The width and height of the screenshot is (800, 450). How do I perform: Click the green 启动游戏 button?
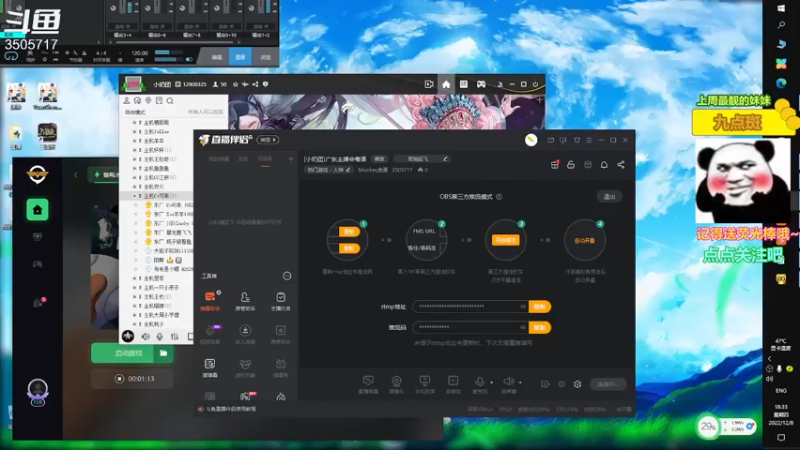click(128, 353)
